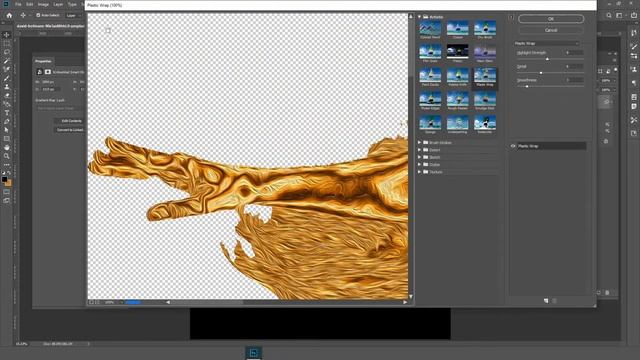Image resolution: width=640 pixels, height=360 pixels.
Task: Change the screen mode icon
Action: tap(7, 200)
